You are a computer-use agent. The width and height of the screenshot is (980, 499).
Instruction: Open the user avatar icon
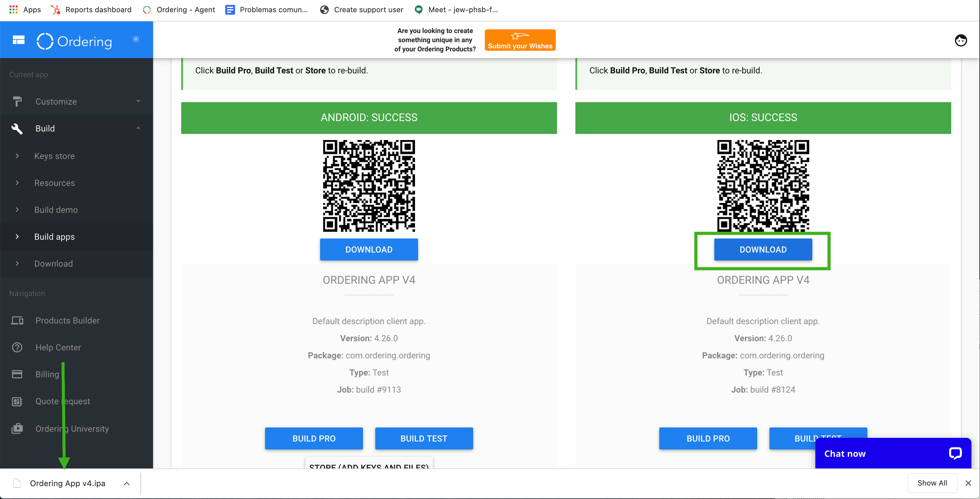tap(961, 40)
